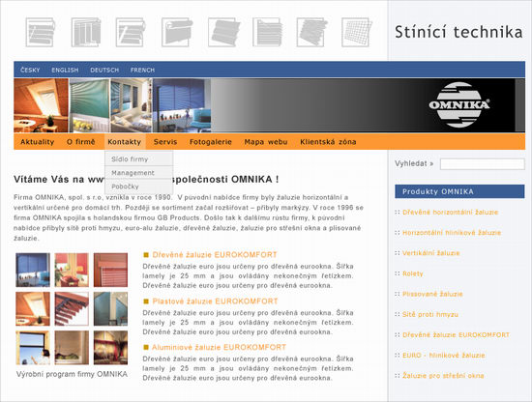
Task: Open Vertikální žaluzie product link
Action: 430,253
